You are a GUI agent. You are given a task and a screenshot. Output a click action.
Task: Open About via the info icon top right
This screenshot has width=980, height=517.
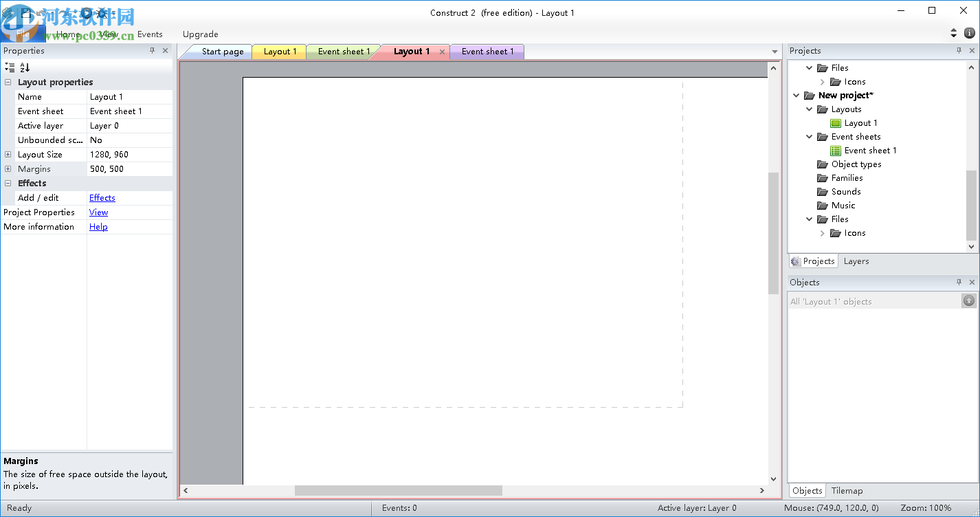[970, 32]
